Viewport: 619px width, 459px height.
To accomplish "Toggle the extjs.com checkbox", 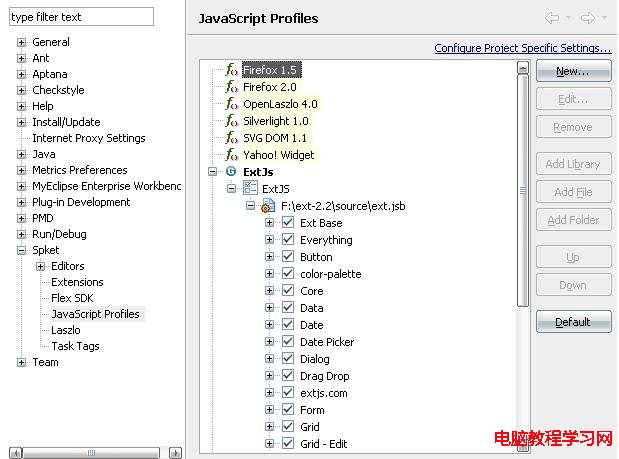I will (288, 392).
